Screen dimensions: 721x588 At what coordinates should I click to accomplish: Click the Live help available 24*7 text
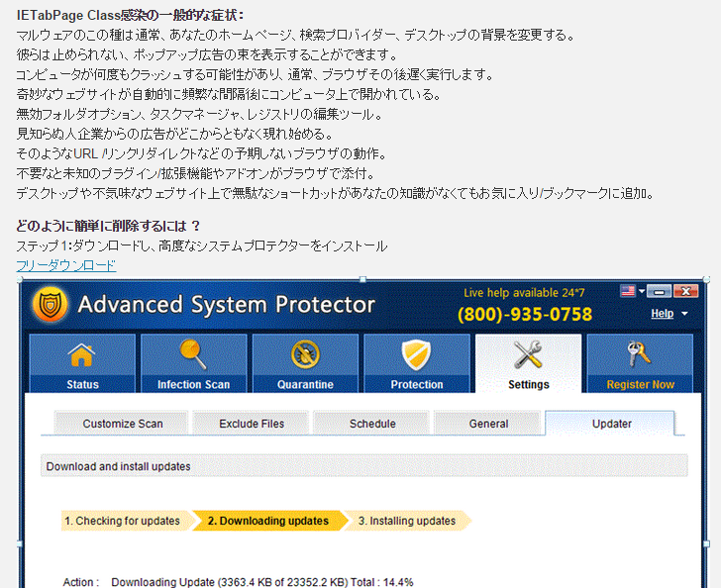(x=524, y=293)
